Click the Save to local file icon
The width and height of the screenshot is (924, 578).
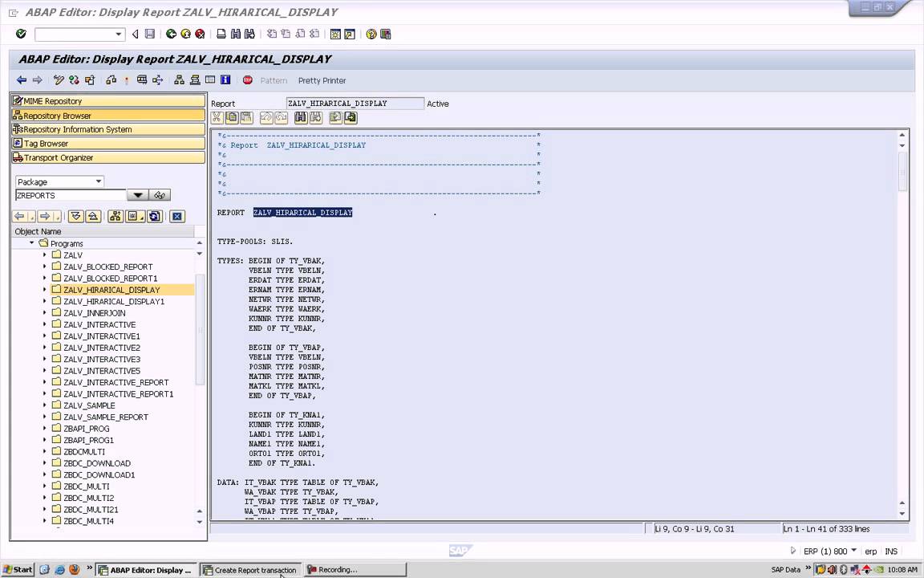click(351, 118)
